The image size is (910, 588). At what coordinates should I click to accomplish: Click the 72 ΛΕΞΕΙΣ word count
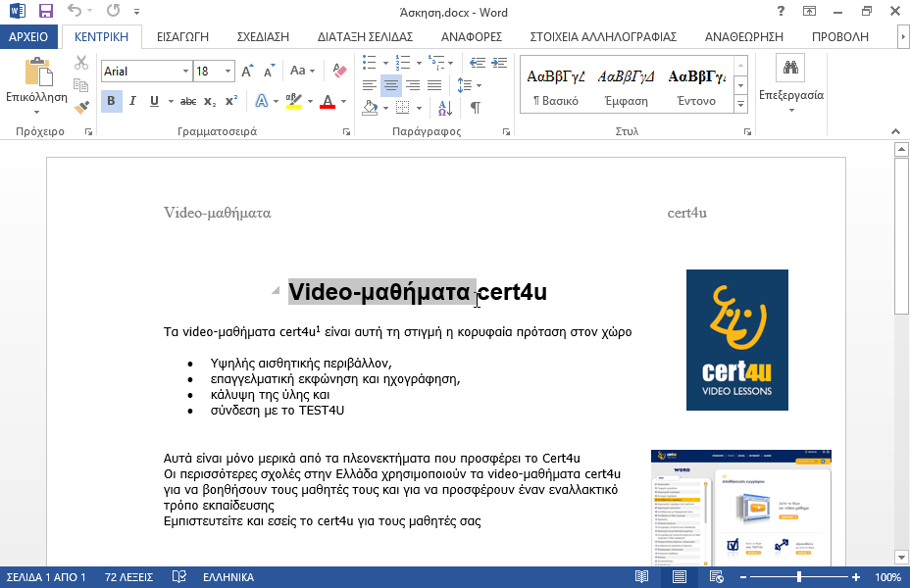(128, 577)
